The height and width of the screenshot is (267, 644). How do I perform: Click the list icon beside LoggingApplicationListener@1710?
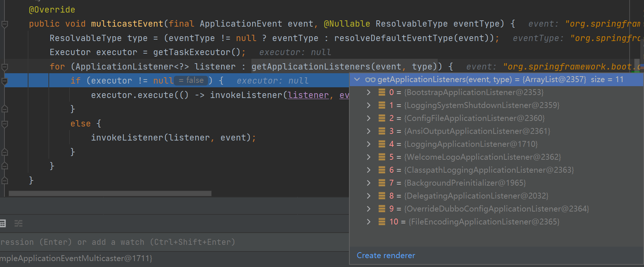(x=382, y=144)
